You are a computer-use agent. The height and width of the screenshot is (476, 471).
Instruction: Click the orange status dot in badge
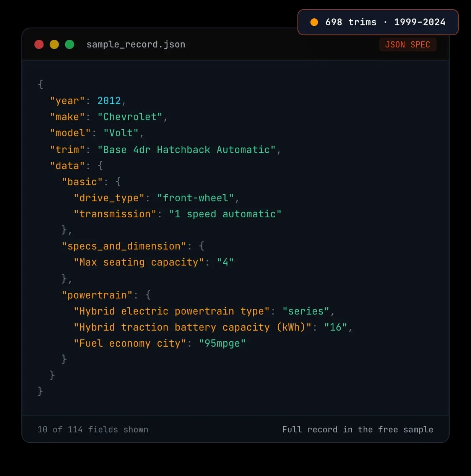314,22
